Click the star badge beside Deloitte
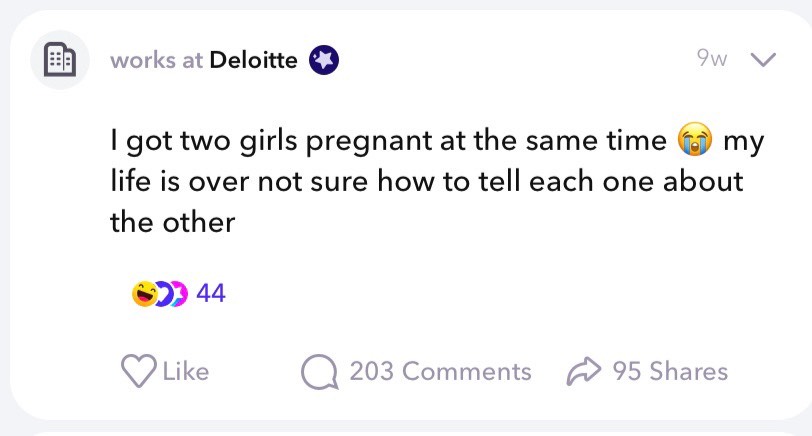This screenshot has width=812, height=436. coord(324,60)
